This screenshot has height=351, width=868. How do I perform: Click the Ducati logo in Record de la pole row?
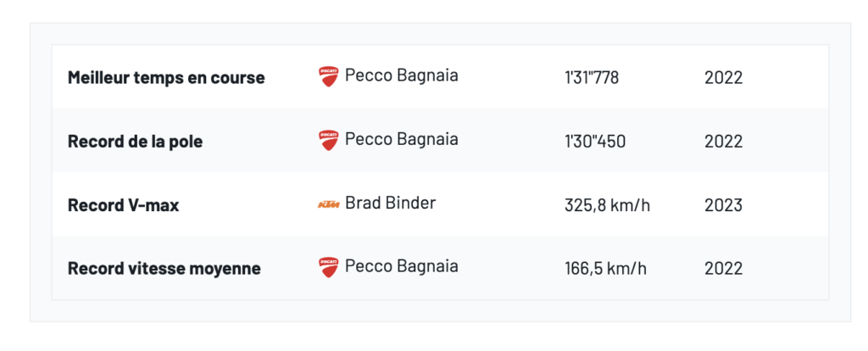[x=328, y=140]
